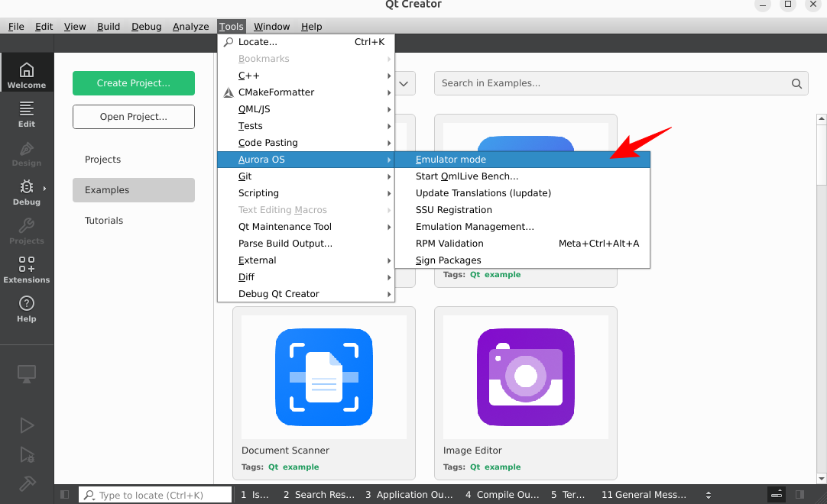Open the examples kit dropdown arrow

pyautogui.click(x=404, y=83)
